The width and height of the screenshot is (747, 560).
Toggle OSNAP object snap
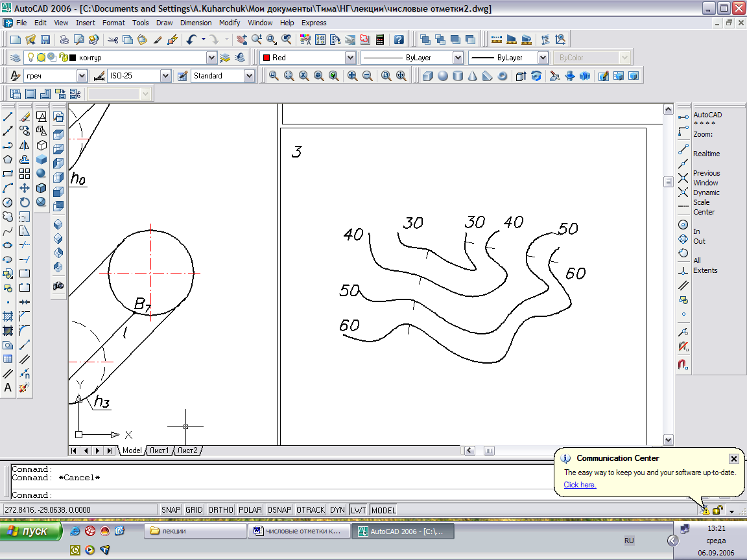click(279, 510)
